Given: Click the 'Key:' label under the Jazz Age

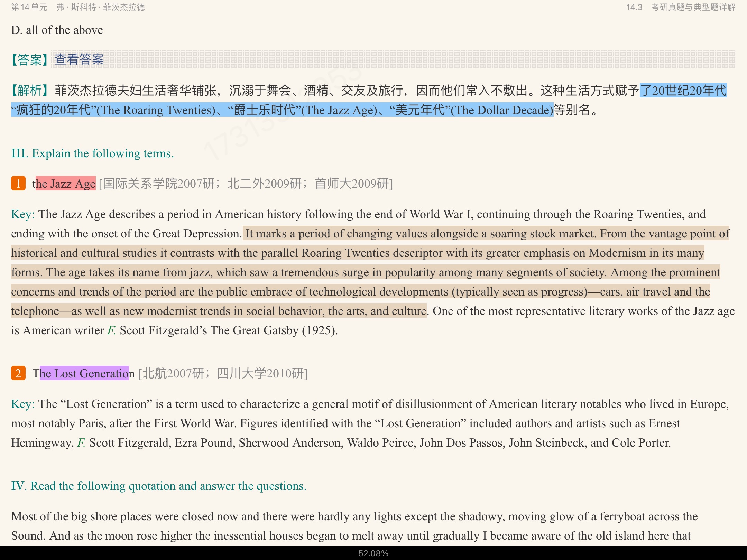Looking at the screenshot, I should click(23, 214).
